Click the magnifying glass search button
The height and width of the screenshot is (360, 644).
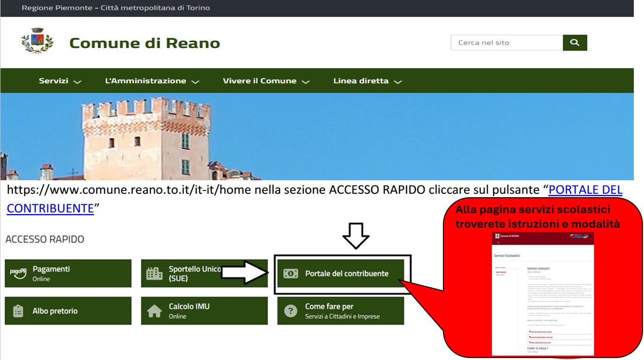click(575, 43)
